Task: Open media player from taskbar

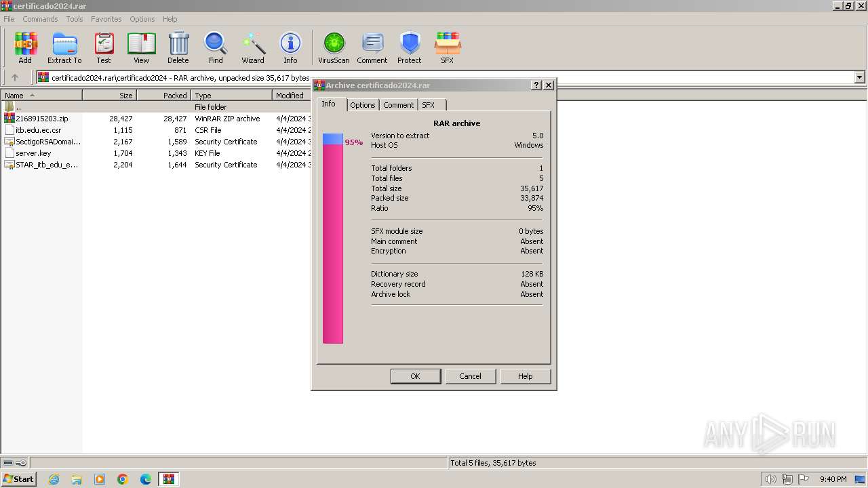Action: 100,479
